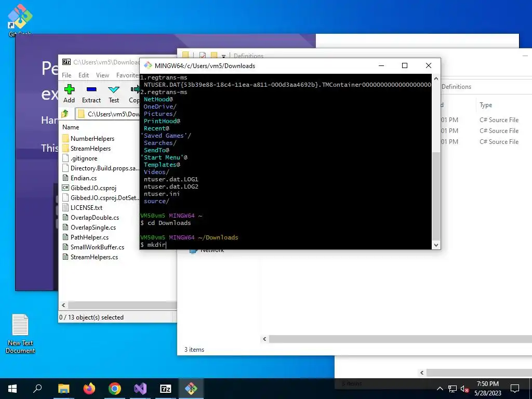Click the Type column header in Explorer
The height and width of the screenshot is (399, 532).
[x=486, y=105]
